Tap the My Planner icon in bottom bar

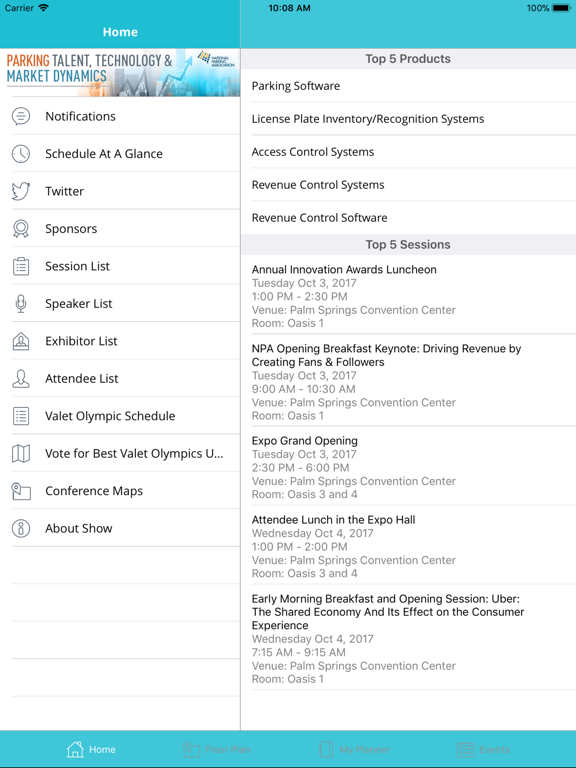326,749
